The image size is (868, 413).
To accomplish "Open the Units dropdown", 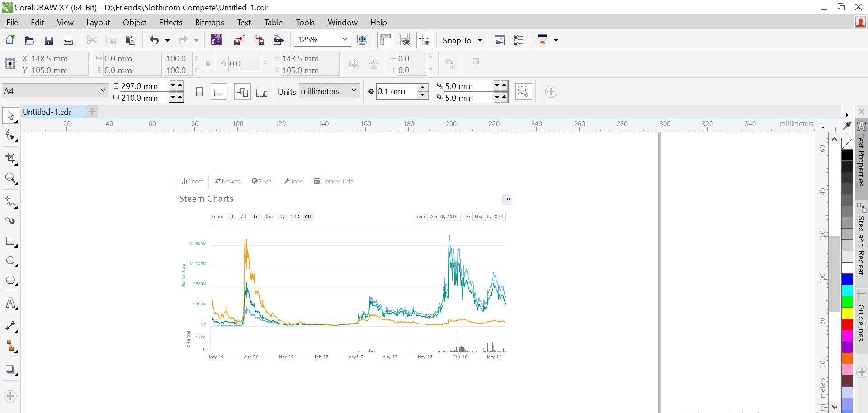I will 354,91.
